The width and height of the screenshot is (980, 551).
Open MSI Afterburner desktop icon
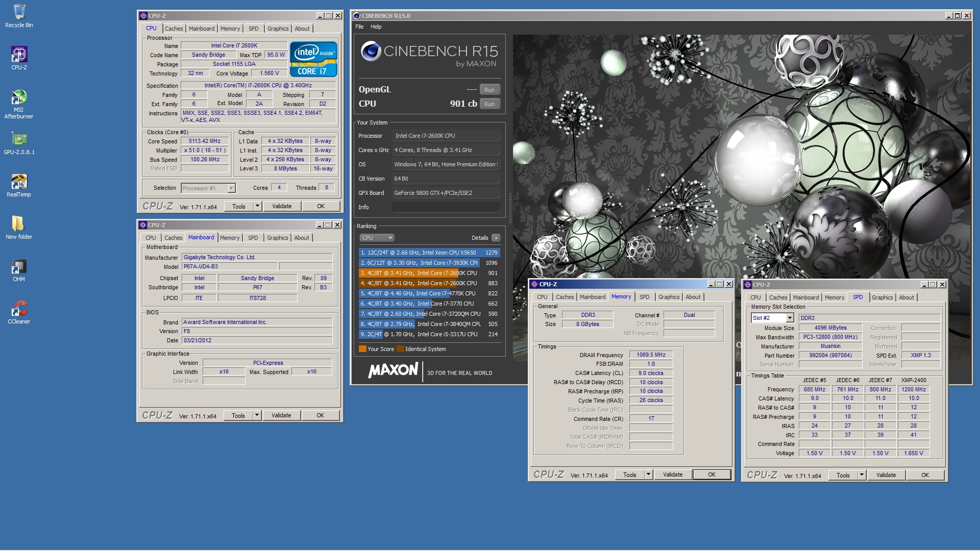(19, 104)
